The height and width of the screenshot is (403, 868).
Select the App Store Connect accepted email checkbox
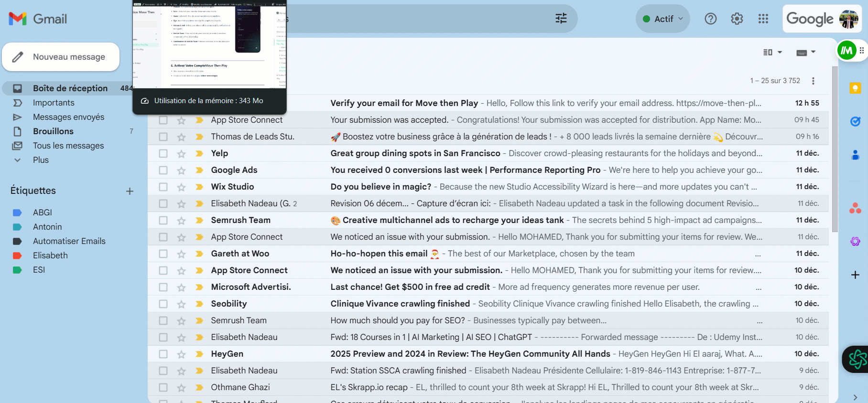pos(163,120)
